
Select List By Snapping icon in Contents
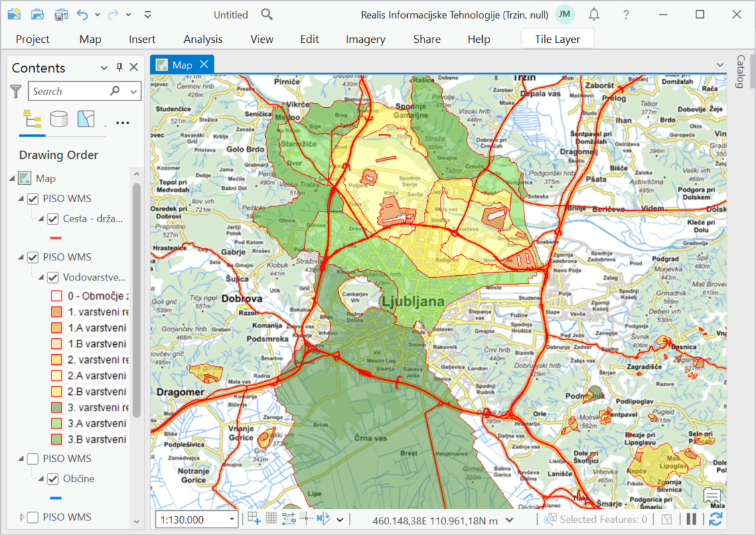[x=86, y=119]
